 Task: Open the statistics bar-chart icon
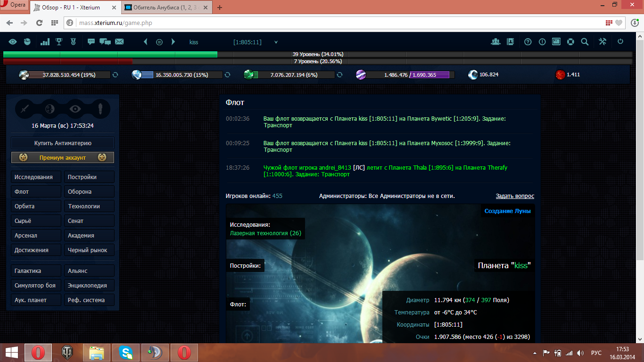(45, 42)
